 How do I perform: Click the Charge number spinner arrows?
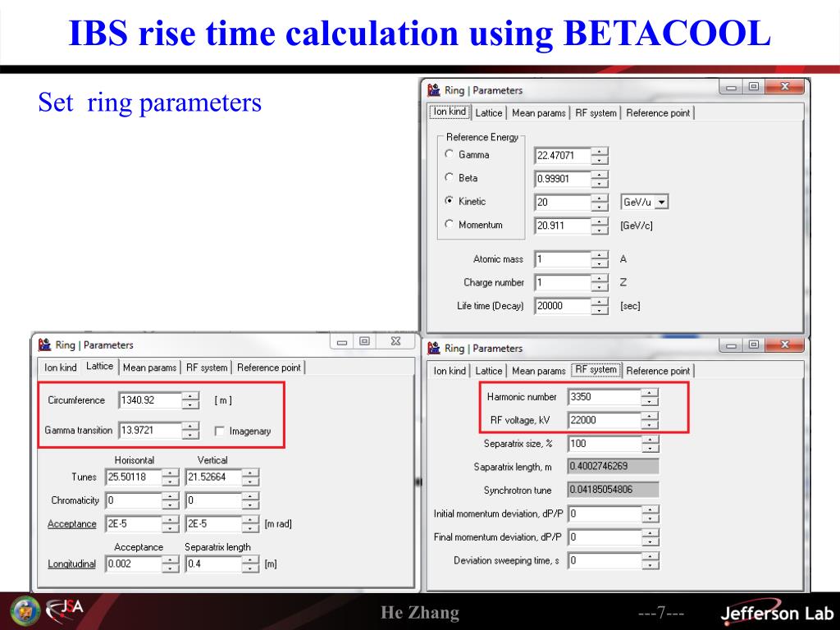pos(600,282)
